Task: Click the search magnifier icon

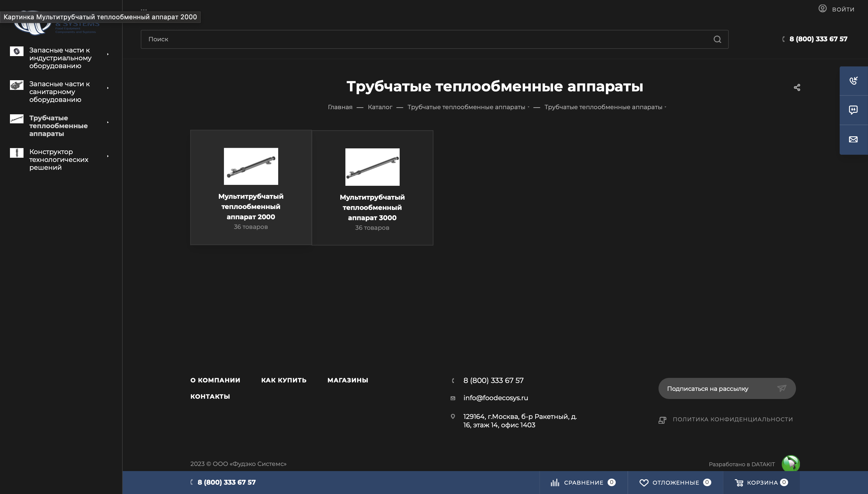Action: tap(717, 39)
